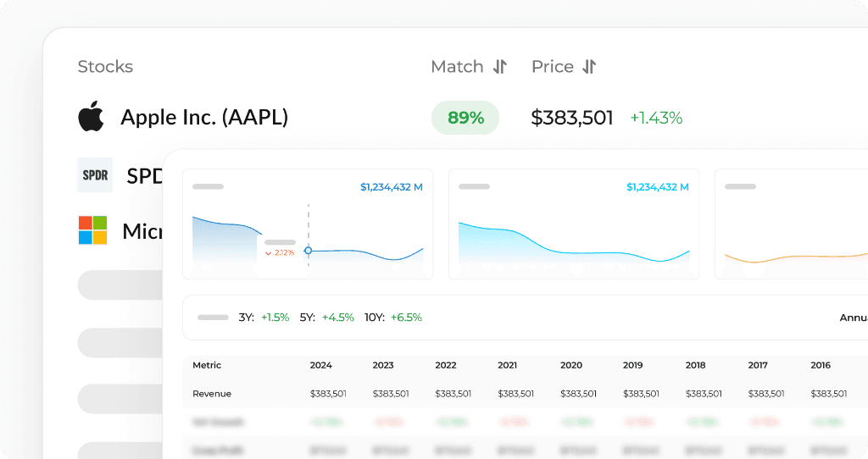Screen dimensions: 868x459
Task: Click the +1.43% price change
Action: (656, 118)
